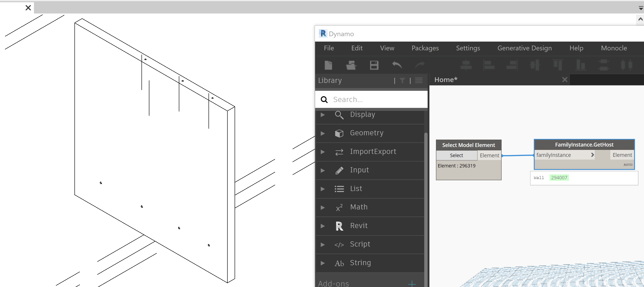Click familyInstance input port on GetHost node

(x=565, y=155)
